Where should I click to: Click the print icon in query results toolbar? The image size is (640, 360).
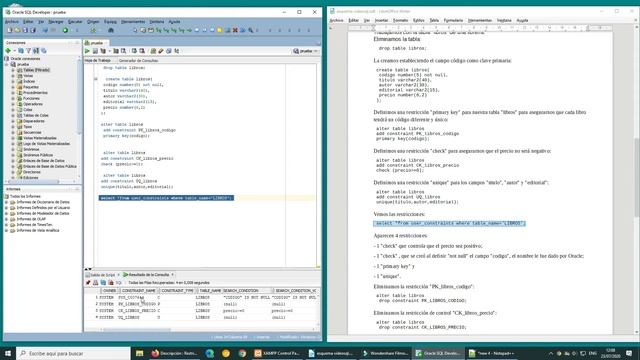pos(96,282)
